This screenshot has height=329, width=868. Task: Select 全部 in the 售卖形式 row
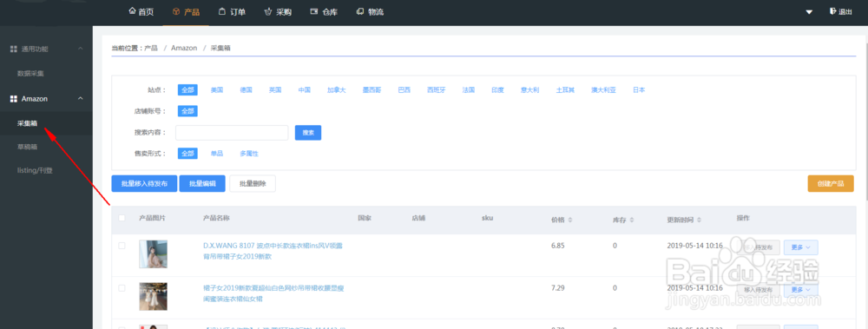(187, 154)
